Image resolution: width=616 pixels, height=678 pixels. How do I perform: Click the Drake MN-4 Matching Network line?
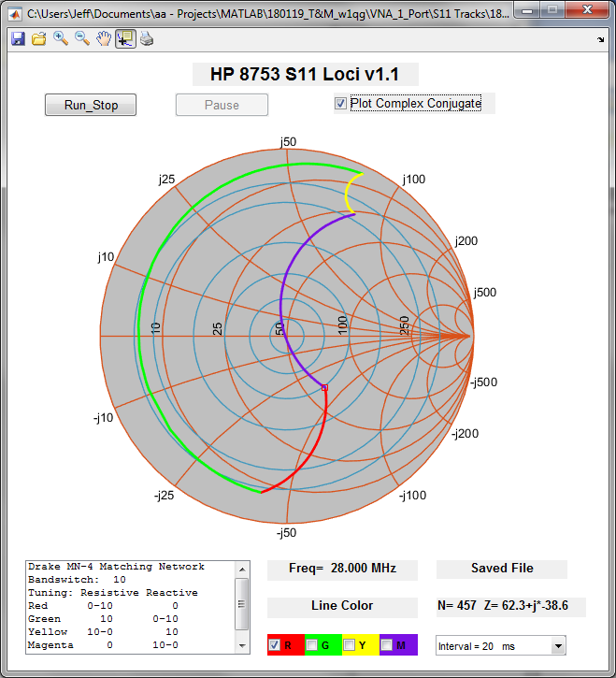click(x=116, y=567)
